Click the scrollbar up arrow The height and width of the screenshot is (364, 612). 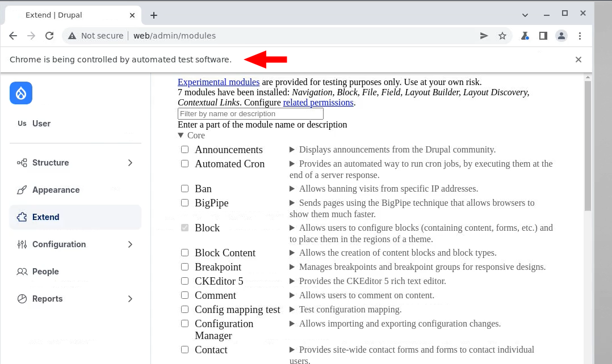[588, 78]
